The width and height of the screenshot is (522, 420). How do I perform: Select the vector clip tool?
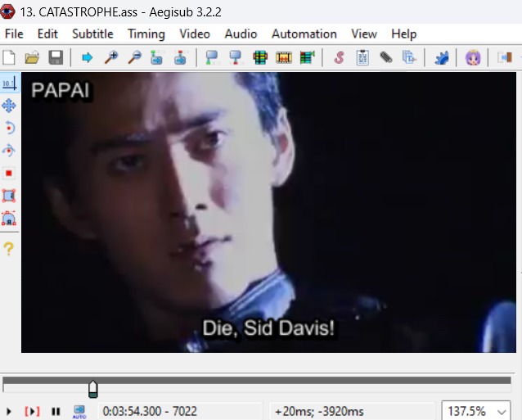coord(9,219)
